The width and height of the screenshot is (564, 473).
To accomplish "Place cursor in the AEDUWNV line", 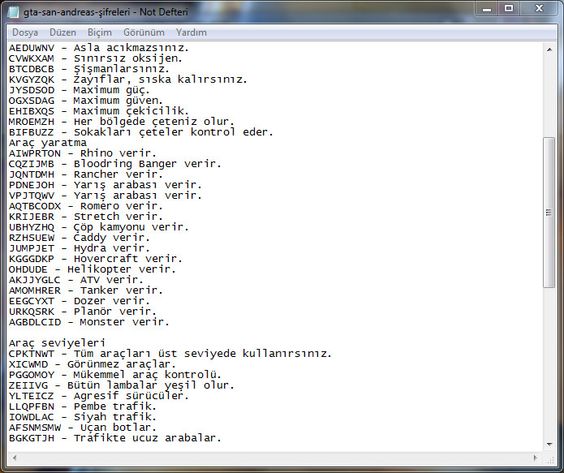I will tap(99, 48).
